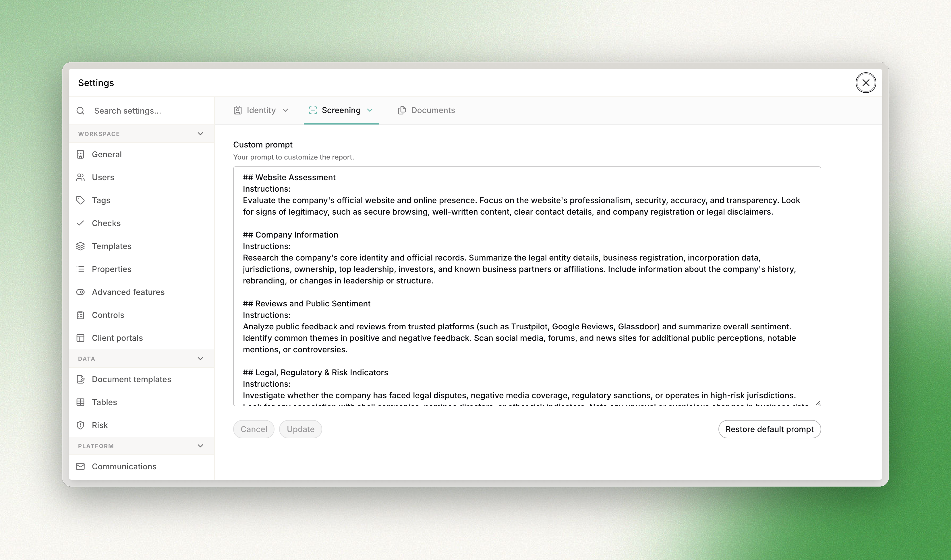951x560 pixels.
Task: Click the Cancel button
Action: (x=254, y=429)
